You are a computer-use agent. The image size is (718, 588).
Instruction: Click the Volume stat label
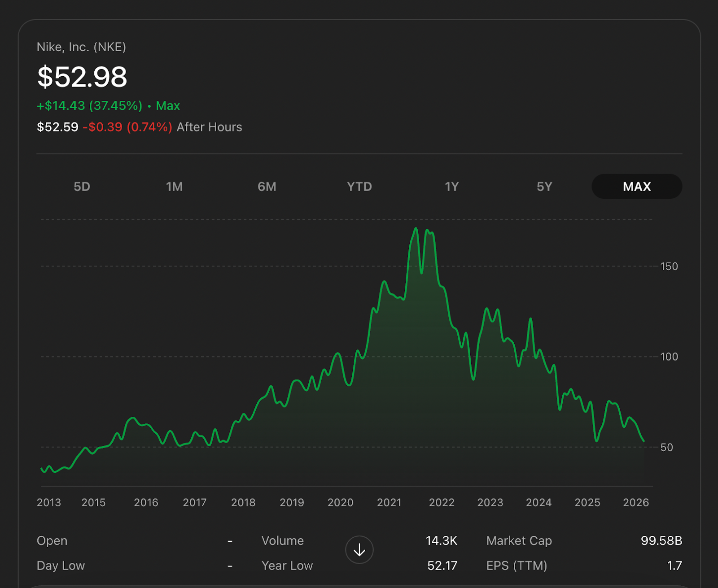(x=283, y=541)
